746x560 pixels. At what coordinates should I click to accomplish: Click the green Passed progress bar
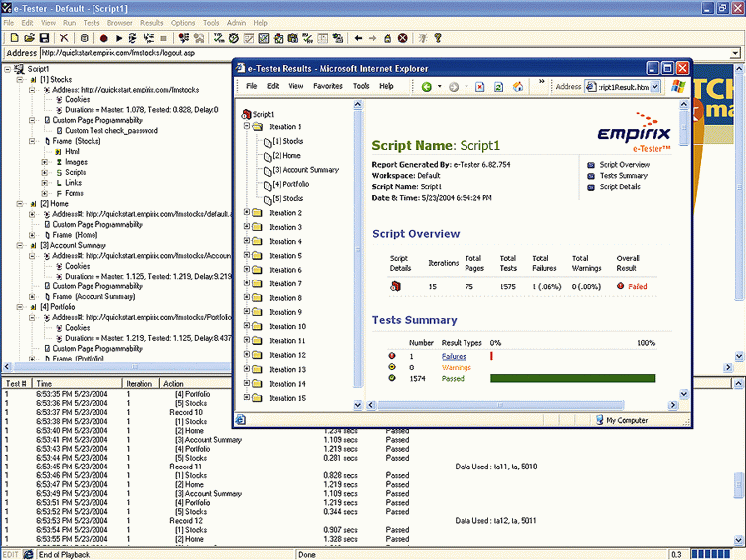click(x=573, y=378)
